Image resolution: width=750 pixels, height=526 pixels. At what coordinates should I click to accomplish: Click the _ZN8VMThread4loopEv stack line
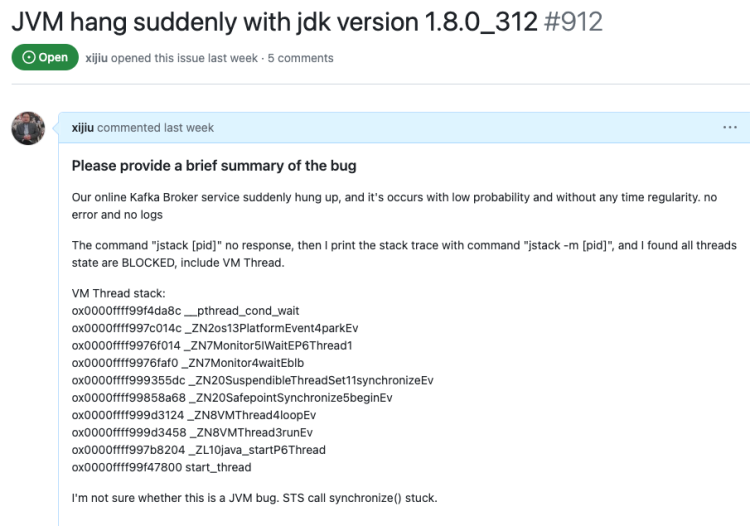point(194,415)
